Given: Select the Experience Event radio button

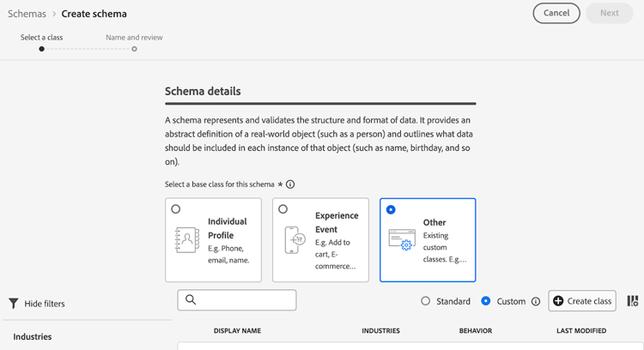Looking at the screenshot, I should tap(283, 209).
